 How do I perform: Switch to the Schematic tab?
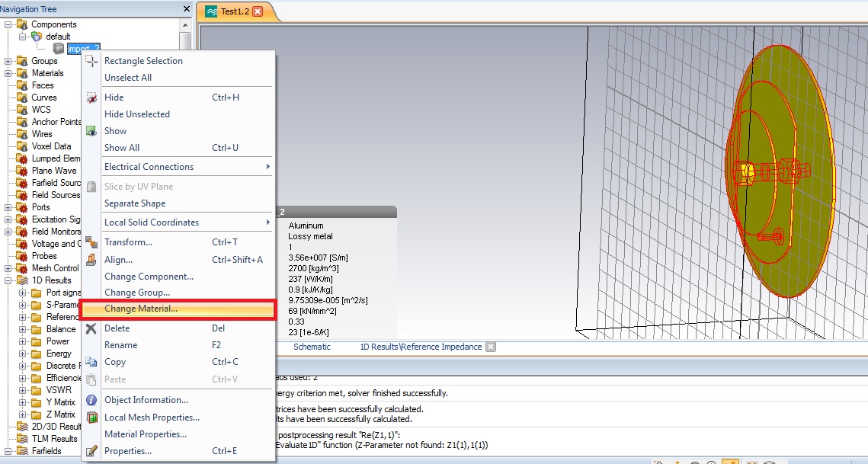(x=312, y=347)
